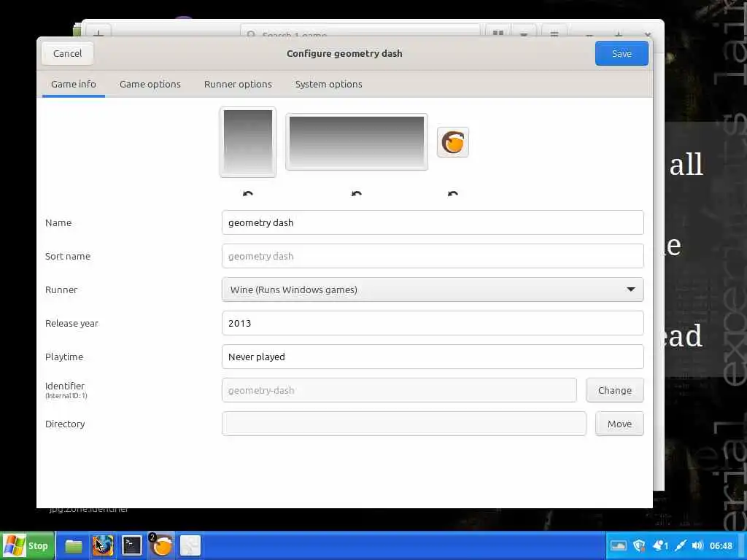Reset the game icon with its undo arrow
Image resolution: width=747 pixels, height=560 pixels.
tap(452, 193)
